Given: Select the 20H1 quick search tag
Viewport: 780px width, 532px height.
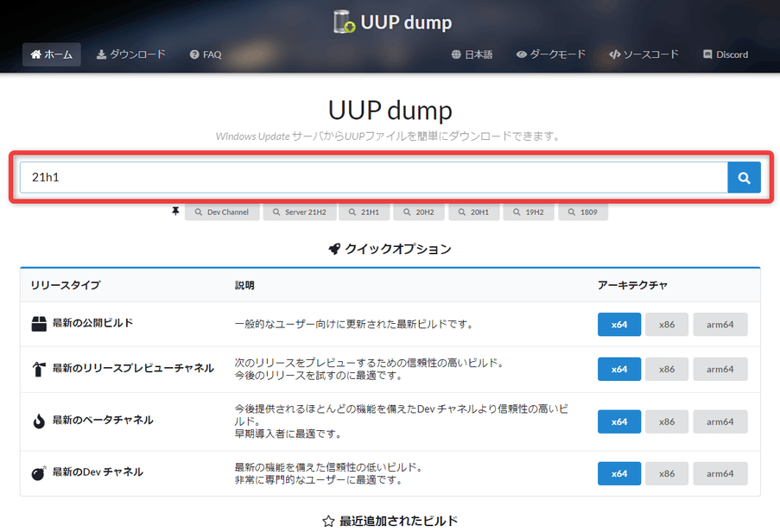Looking at the screenshot, I should coord(473,212).
